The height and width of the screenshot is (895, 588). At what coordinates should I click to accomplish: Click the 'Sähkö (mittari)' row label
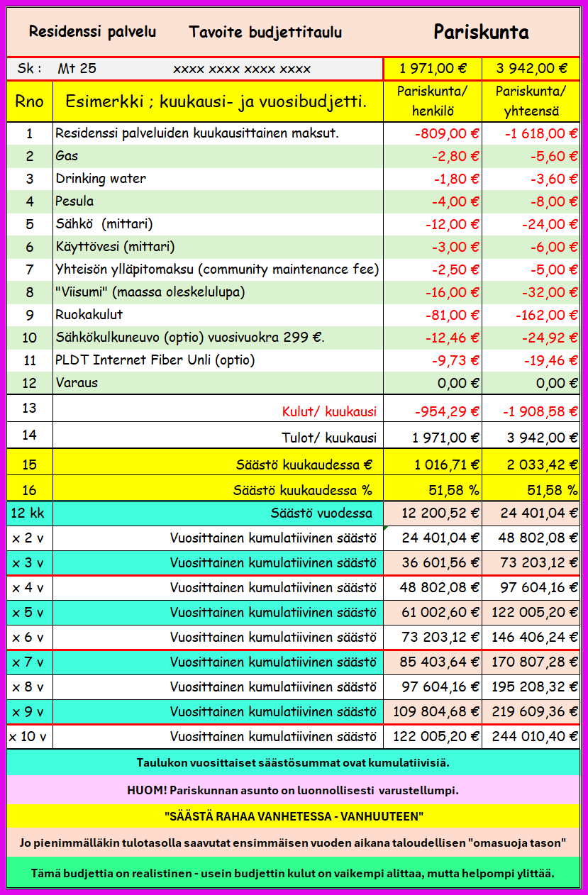(x=104, y=224)
